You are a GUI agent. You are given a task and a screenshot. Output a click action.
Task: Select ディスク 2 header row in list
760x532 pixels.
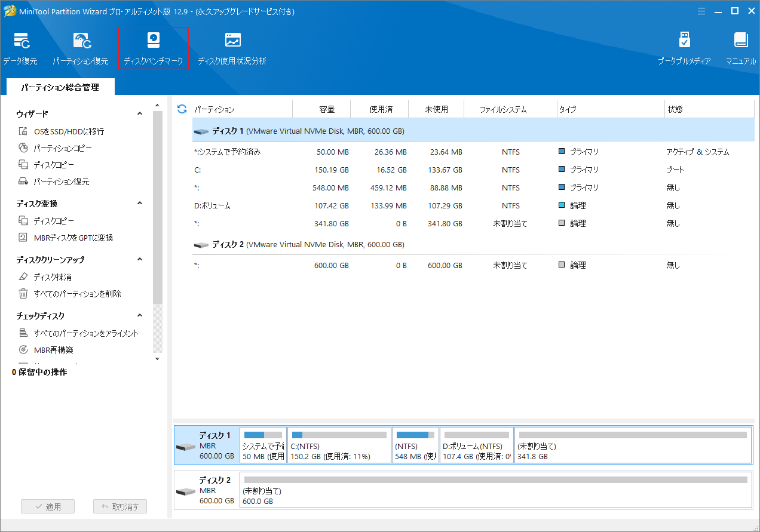tap(473, 245)
